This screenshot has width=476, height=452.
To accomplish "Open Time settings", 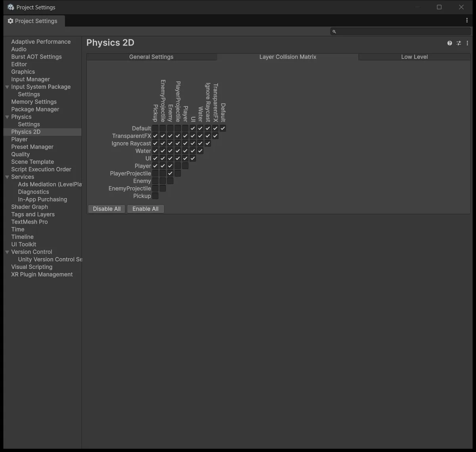I will [x=18, y=230].
